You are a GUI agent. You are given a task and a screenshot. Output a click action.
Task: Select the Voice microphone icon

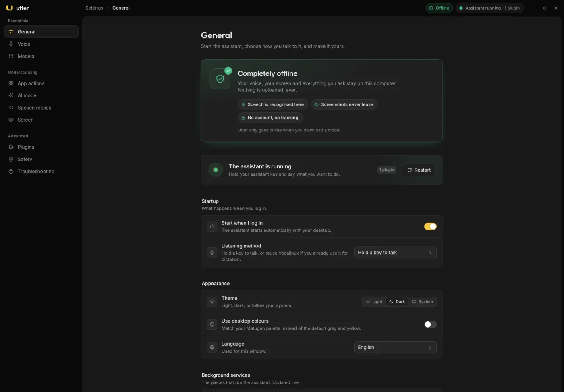[x=11, y=44]
